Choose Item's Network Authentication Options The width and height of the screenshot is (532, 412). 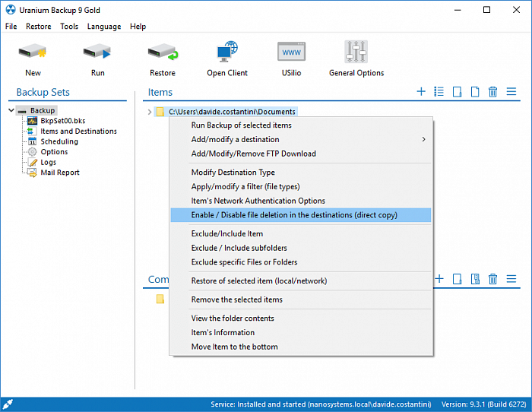point(301,201)
